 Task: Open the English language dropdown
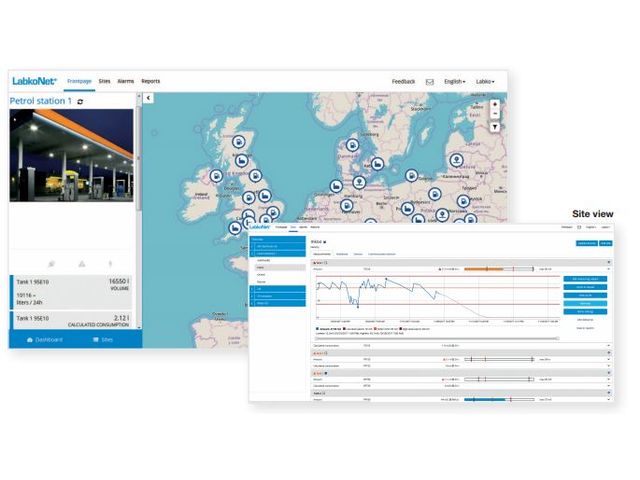454,81
